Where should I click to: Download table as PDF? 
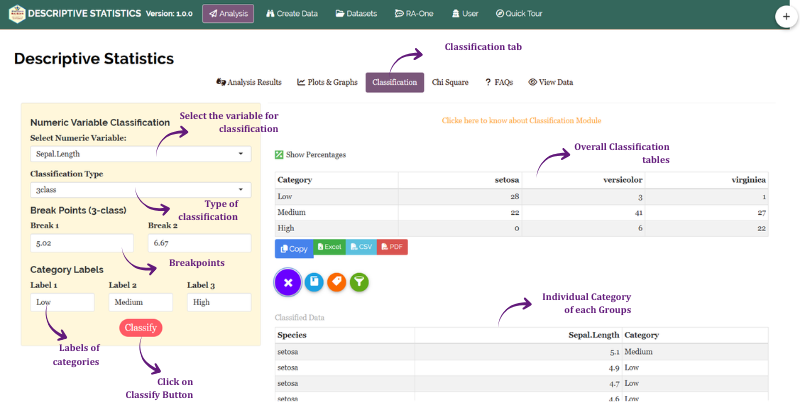pos(392,247)
